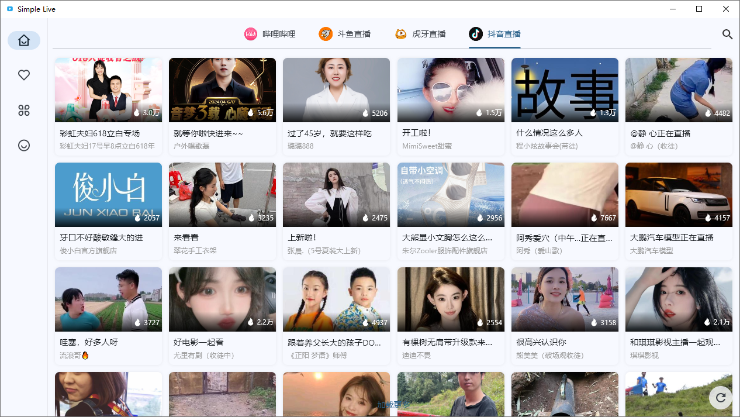Click the Huya logo icon
The width and height of the screenshot is (740, 417).
pyautogui.click(x=401, y=34)
